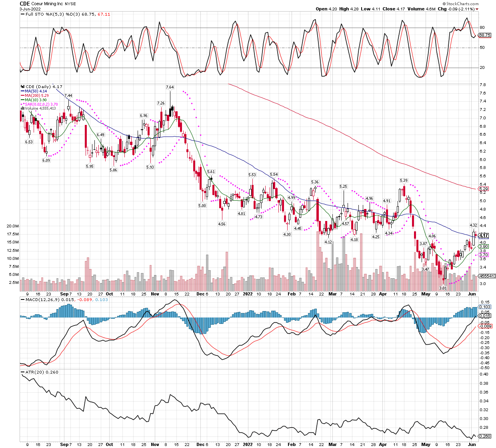Click the 3.47 price annotation

(425, 269)
